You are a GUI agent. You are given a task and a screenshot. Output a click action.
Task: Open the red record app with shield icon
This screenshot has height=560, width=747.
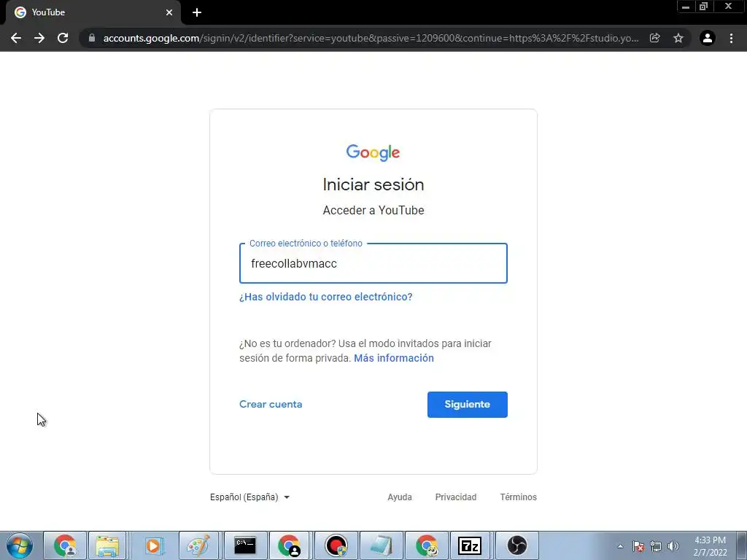click(336, 545)
